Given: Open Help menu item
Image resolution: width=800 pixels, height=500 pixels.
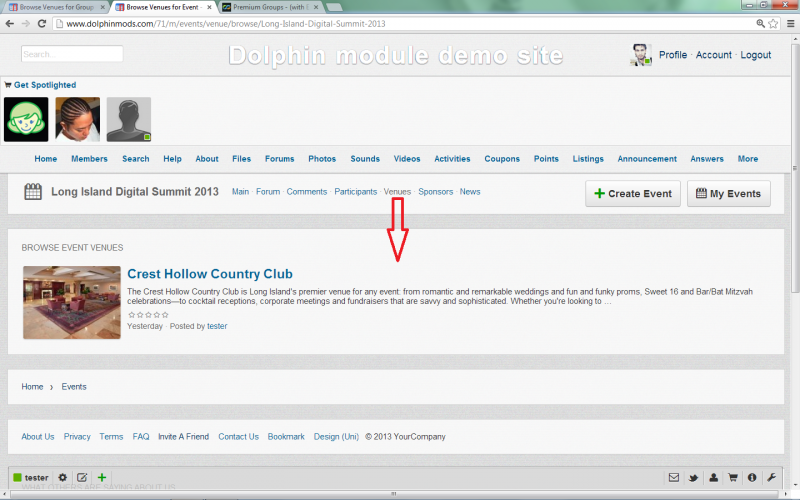Looking at the screenshot, I should point(172,159).
